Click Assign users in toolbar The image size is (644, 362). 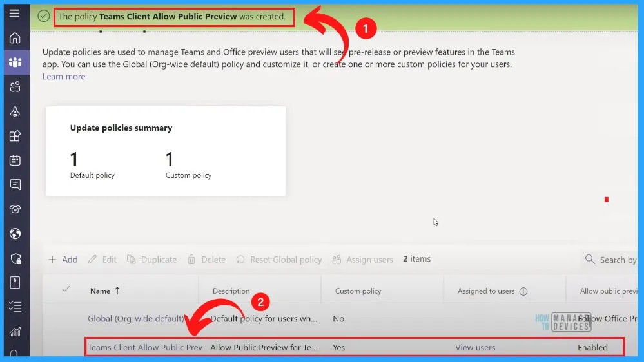click(363, 260)
